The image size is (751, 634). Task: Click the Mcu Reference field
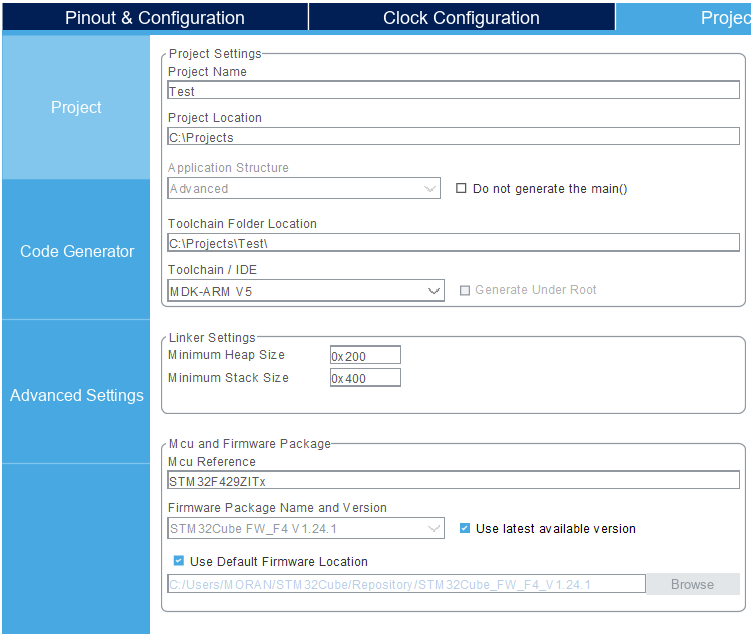[453, 481]
